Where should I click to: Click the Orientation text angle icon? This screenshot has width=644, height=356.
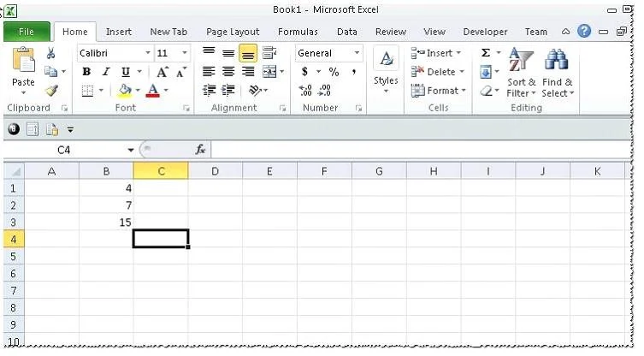(255, 90)
